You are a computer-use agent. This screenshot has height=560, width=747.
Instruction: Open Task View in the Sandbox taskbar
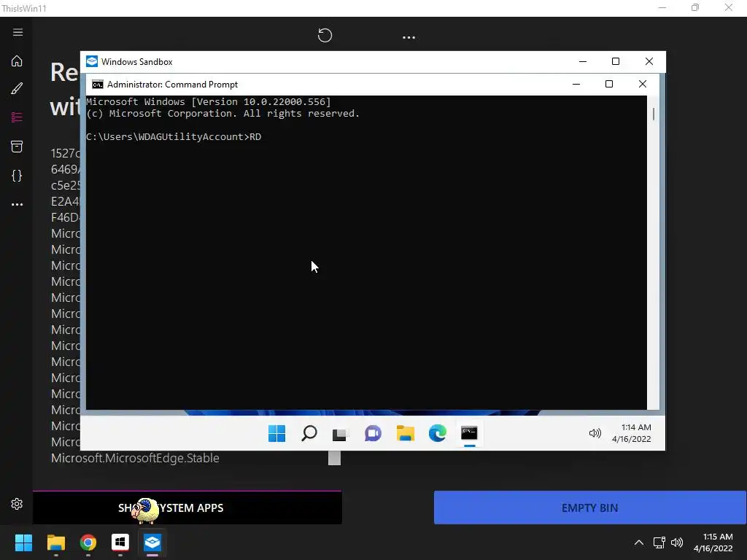pyautogui.click(x=341, y=433)
